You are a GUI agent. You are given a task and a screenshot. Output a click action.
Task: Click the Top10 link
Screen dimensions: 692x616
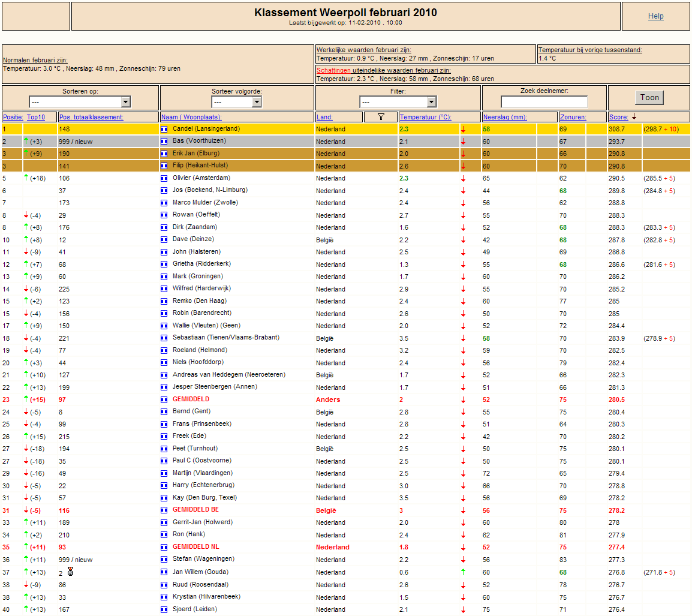coord(36,117)
